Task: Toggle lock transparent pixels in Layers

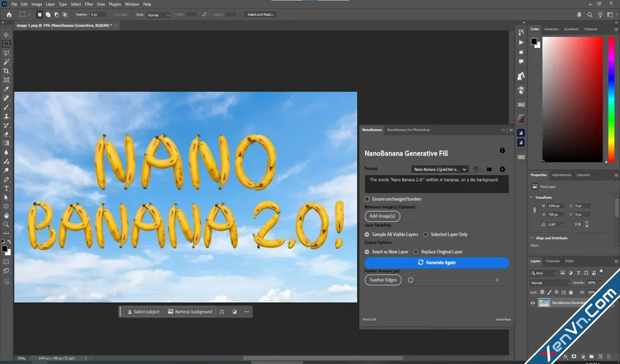Action: click(x=542, y=292)
